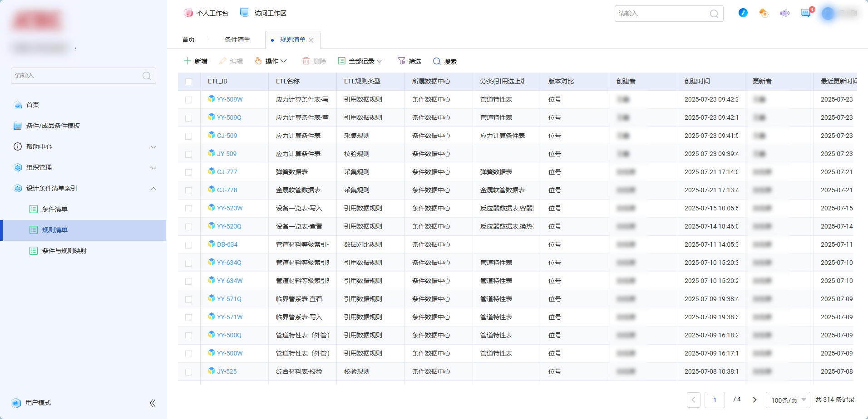This screenshot has width=868, height=419.
Task: Click the search magnifier in top search box
Action: (x=714, y=14)
